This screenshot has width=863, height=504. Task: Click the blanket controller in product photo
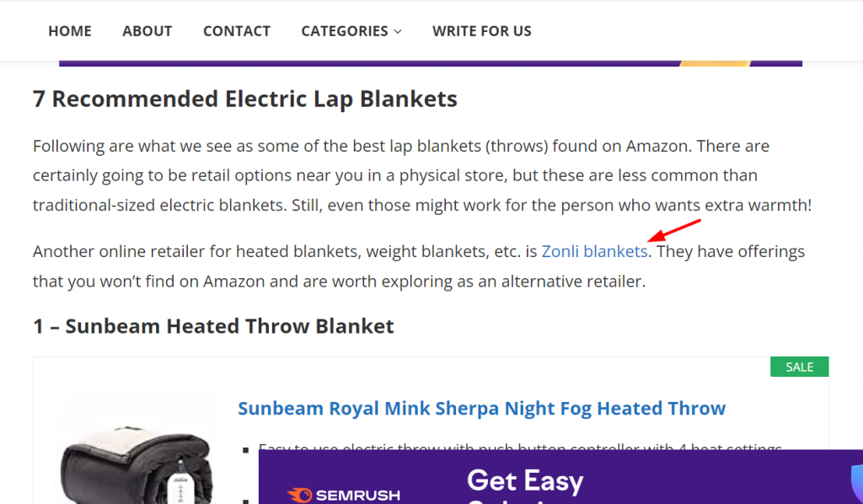click(x=180, y=481)
